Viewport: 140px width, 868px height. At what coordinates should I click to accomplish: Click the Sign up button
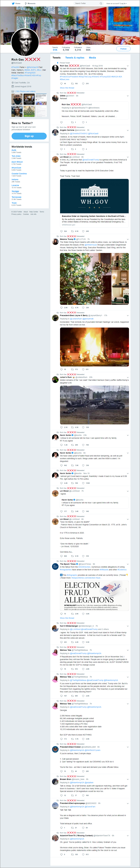pos(29,136)
